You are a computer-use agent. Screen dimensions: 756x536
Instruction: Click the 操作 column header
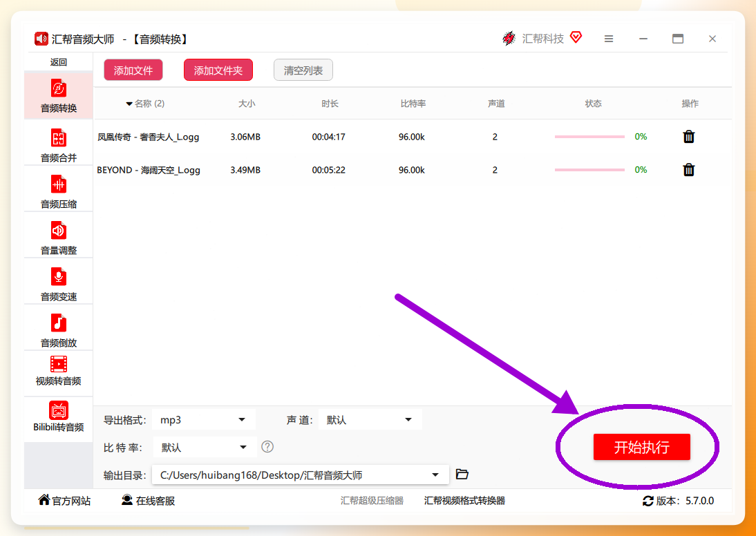click(x=690, y=104)
